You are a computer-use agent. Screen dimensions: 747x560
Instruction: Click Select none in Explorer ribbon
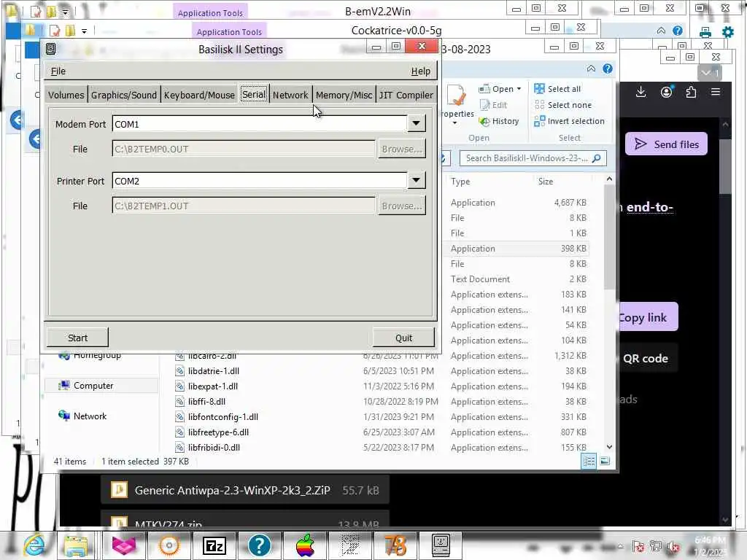[x=562, y=105]
